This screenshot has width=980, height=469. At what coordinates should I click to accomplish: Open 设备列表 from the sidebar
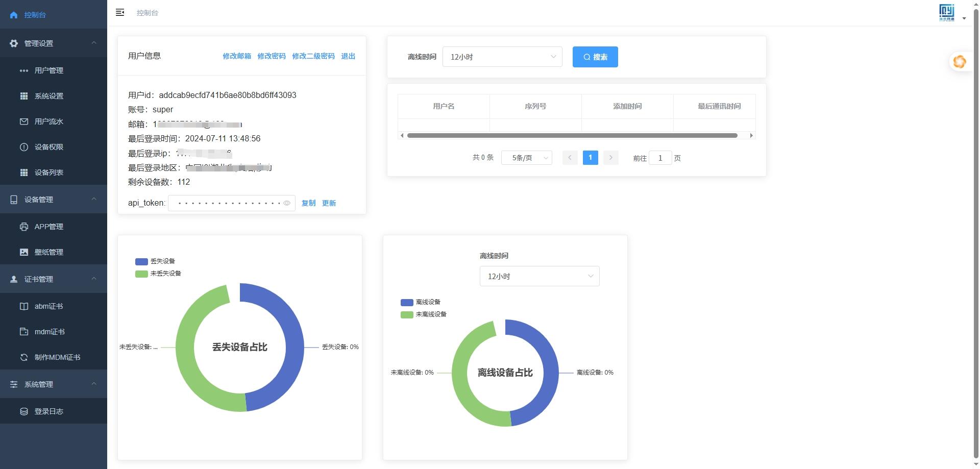(24, 172)
